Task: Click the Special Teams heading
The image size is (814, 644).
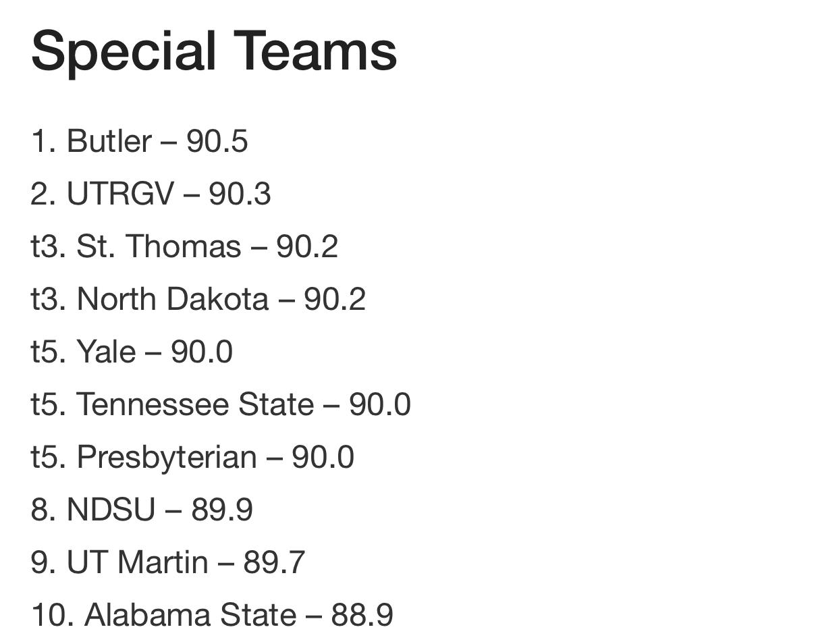Action: pos(214,51)
